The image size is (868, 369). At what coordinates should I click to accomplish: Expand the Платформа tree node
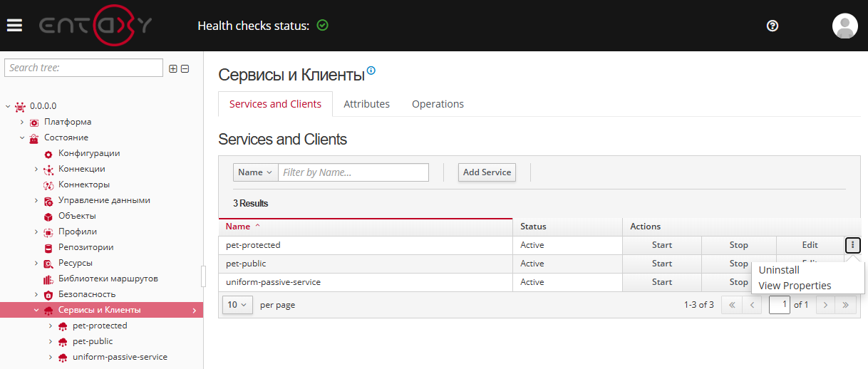(22, 122)
